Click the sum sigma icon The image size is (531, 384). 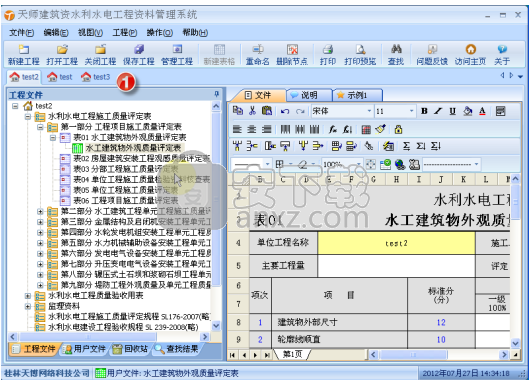tap(406, 146)
